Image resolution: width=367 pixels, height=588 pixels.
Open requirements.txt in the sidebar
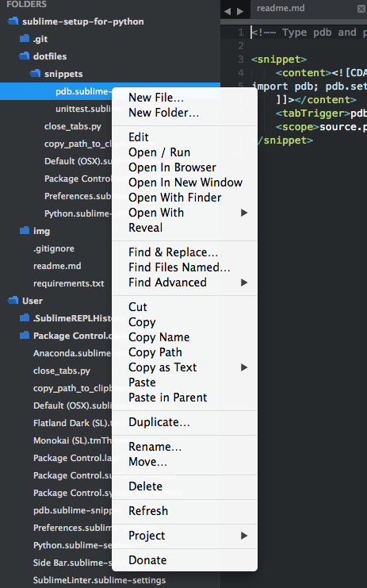pyautogui.click(x=68, y=283)
